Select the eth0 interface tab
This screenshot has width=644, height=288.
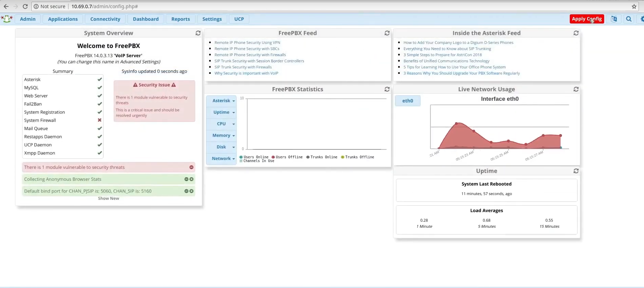pos(408,101)
